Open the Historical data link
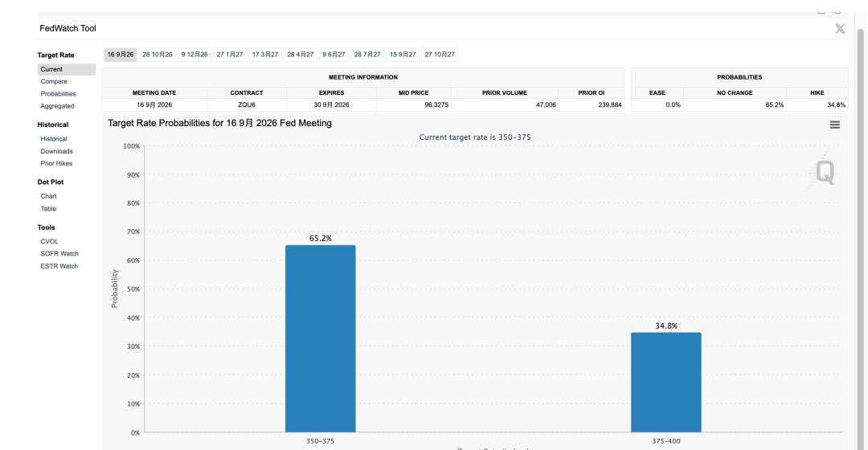 [54, 139]
